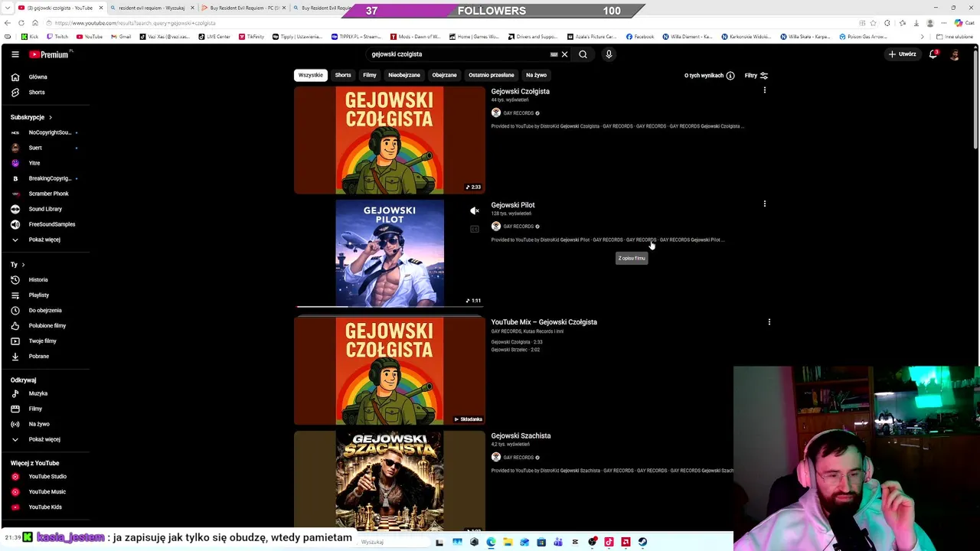The height and width of the screenshot is (551, 980).
Task: Open the Gejowski Czołgista video title
Action: coord(521,91)
